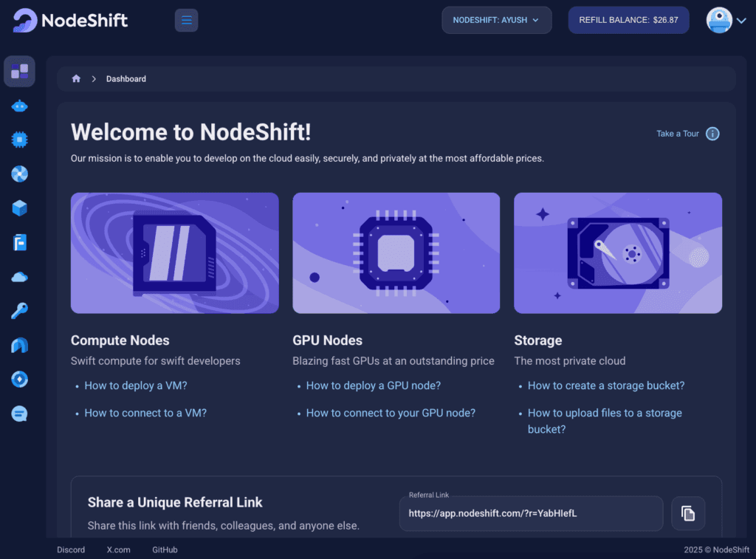Click the Take a Tour link
This screenshot has width=756, height=559.
point(678,134)
